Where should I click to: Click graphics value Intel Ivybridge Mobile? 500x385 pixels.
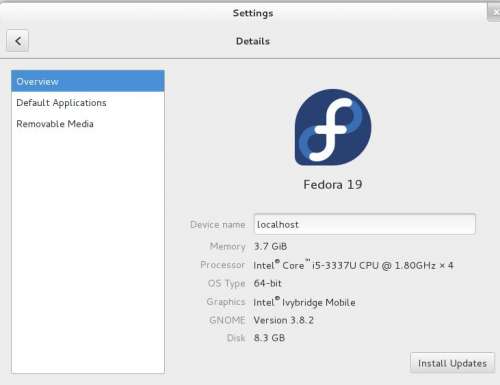point(304,302)
